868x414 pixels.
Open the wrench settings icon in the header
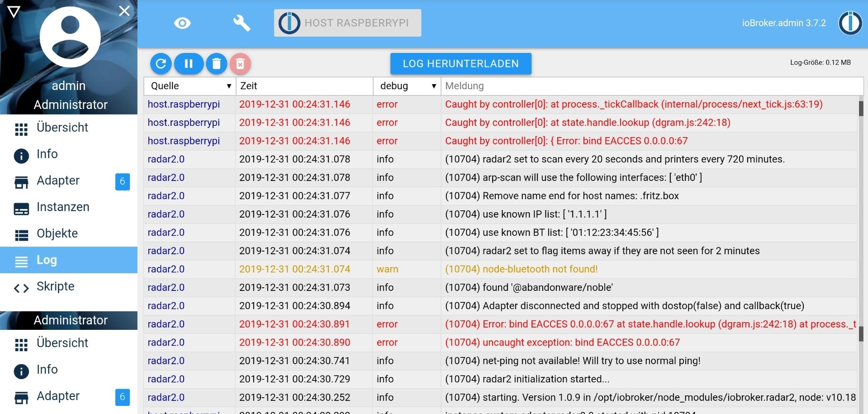click(242, 23)
